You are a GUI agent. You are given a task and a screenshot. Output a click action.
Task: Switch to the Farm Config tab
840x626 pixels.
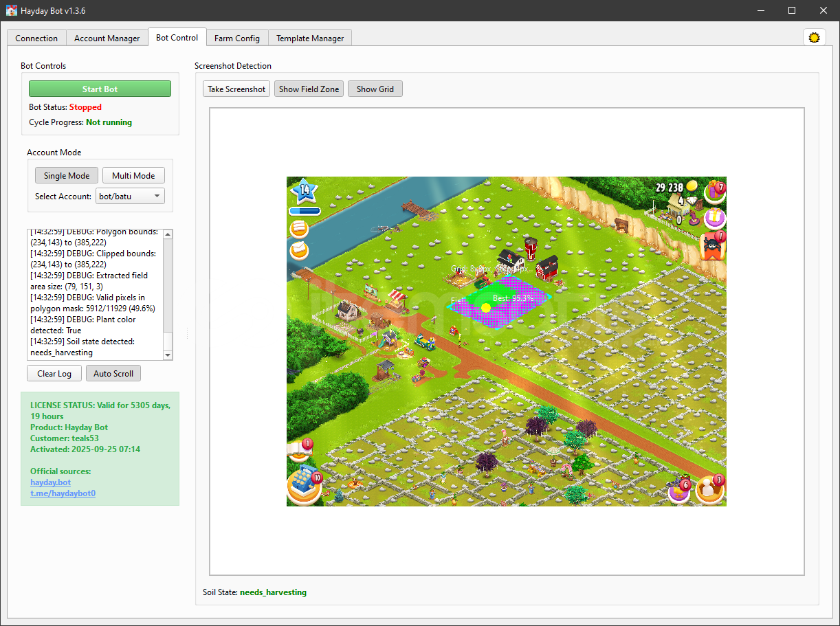click(x=237, y=38)
